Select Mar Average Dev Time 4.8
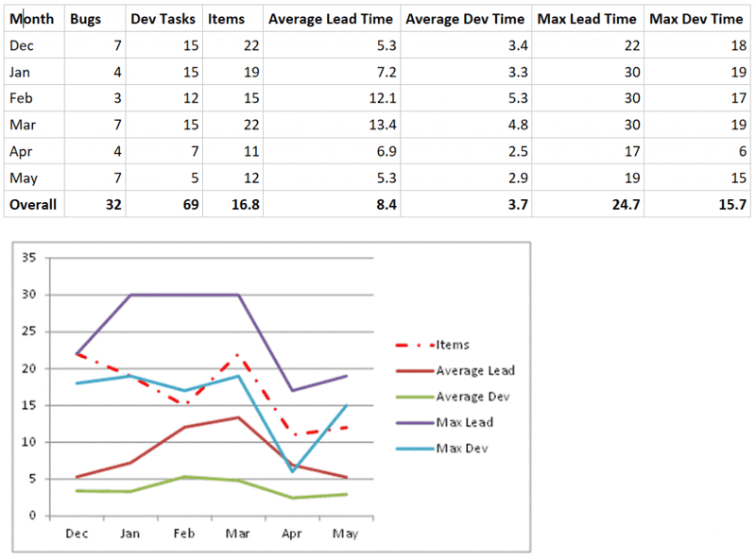Viewport: 756px width, 560px height. 466,125
